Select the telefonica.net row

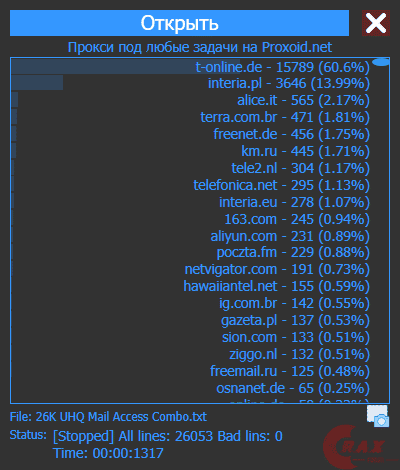pos(191,185)
